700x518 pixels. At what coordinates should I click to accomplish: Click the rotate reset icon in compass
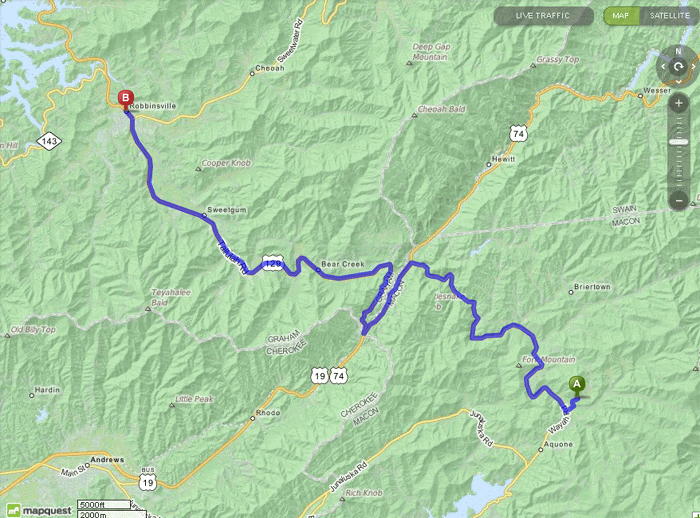pos(678,67)
